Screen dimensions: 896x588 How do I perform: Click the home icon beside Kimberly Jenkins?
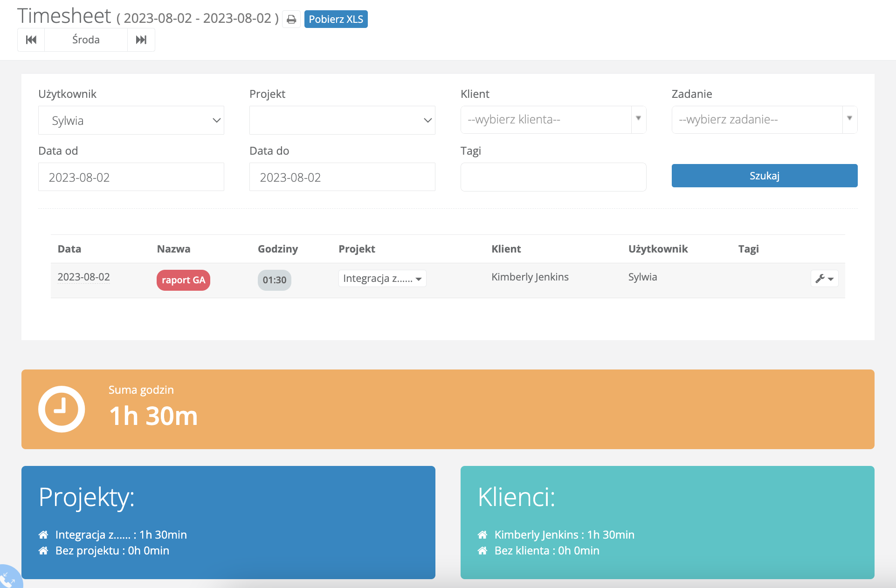pos(482,534)
